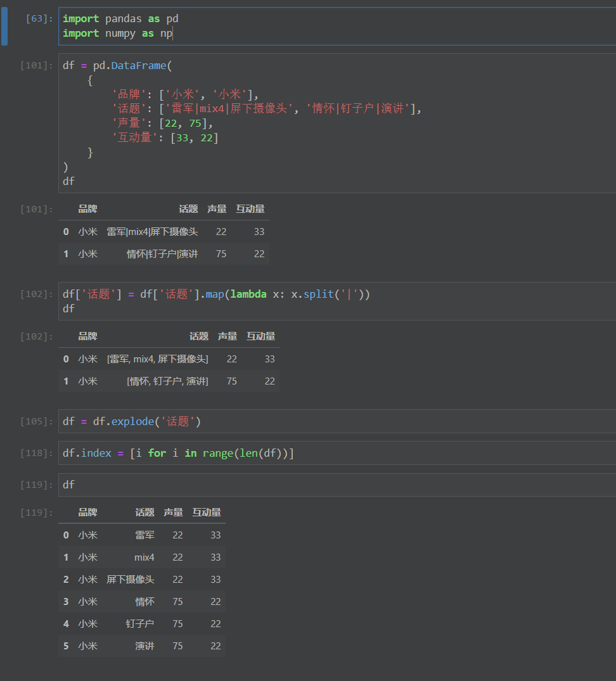Click the 雷军 cell in the exploded table
This screenshot has width=616, height=681.
point(144,535)
